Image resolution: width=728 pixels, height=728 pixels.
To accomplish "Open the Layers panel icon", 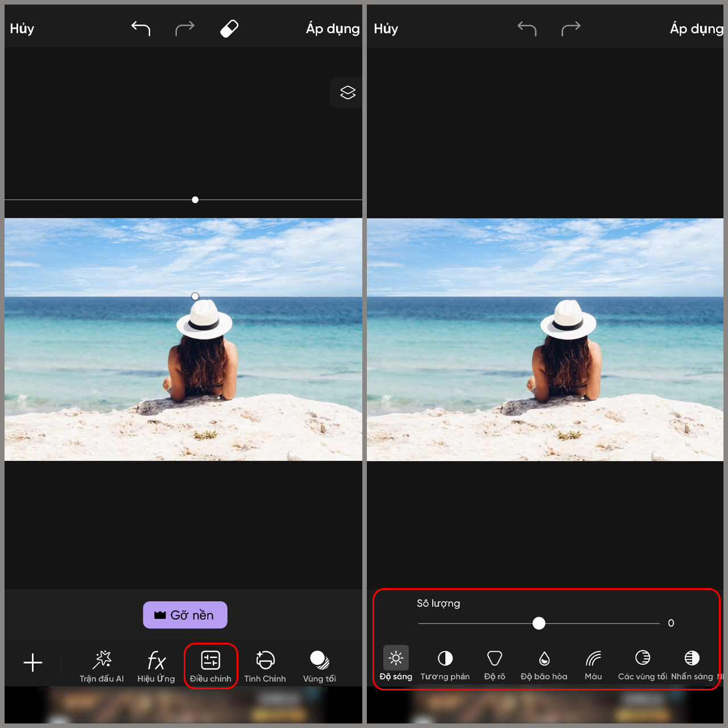I will [347, 92].
